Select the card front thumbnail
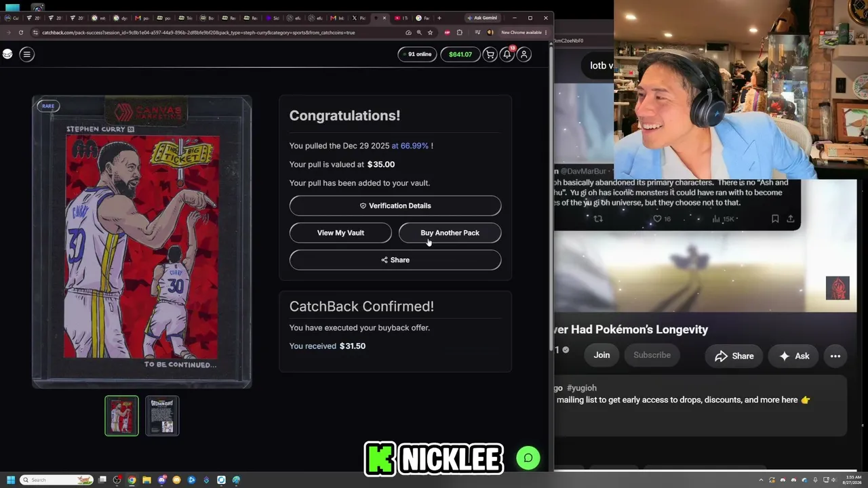This screenshot has height=488, width=868. point(121,415)
